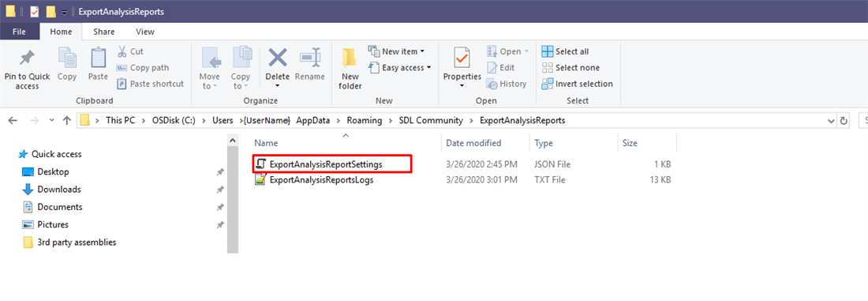
Task: Click Copy path in Clipboard group
Action: pyautogui.click(x=143, y=68)
